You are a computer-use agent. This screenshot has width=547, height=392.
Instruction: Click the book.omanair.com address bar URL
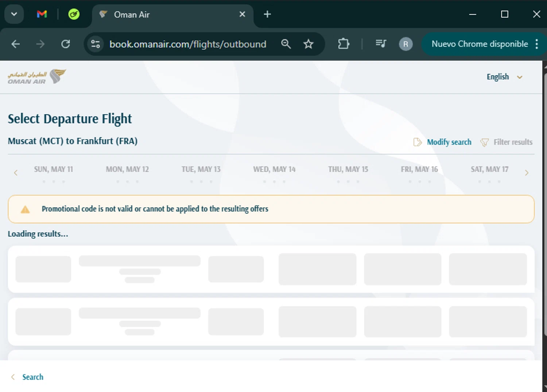coord(188,44)
